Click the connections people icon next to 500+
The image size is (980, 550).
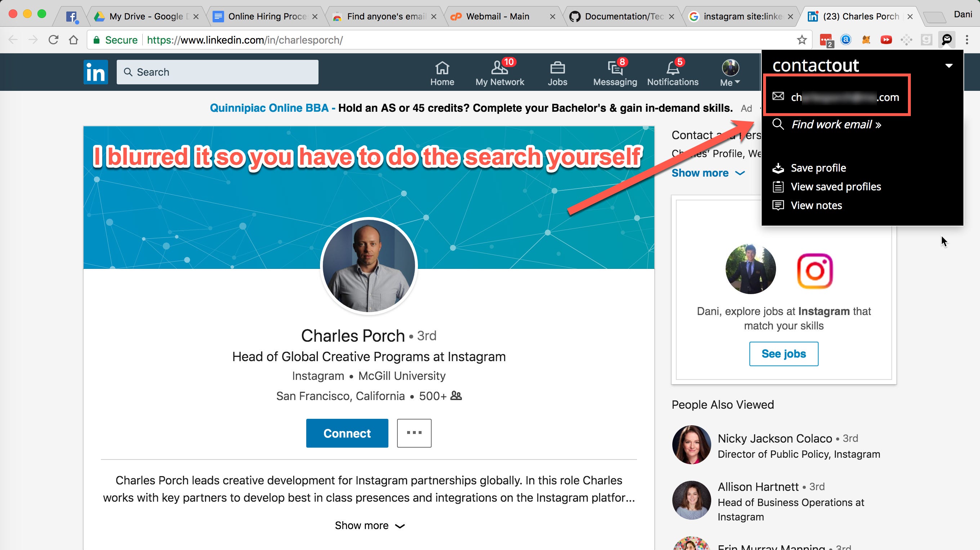pyautogui.click(x=456, y=395)
